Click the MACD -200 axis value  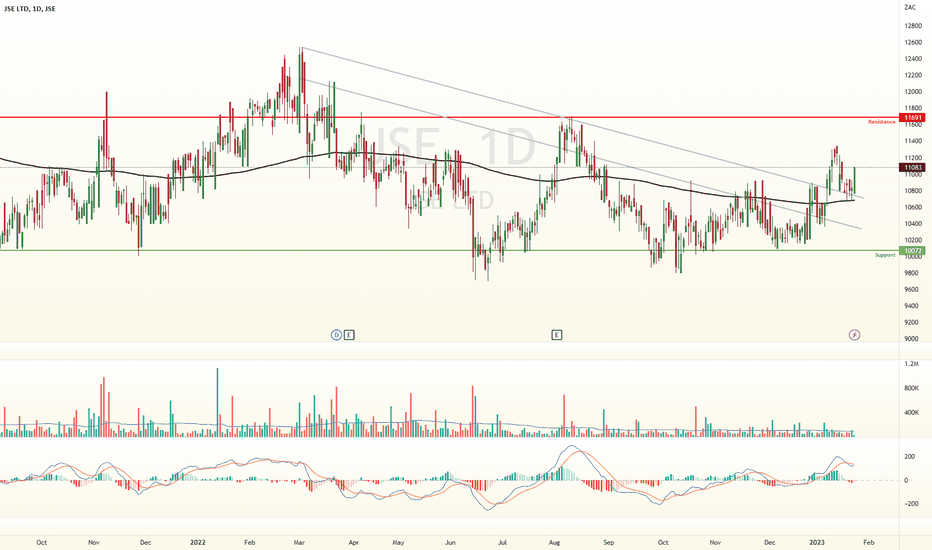click(911, 504)
